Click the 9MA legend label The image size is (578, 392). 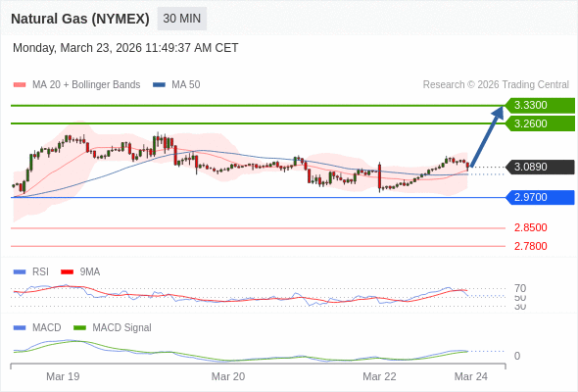(90, 272)
